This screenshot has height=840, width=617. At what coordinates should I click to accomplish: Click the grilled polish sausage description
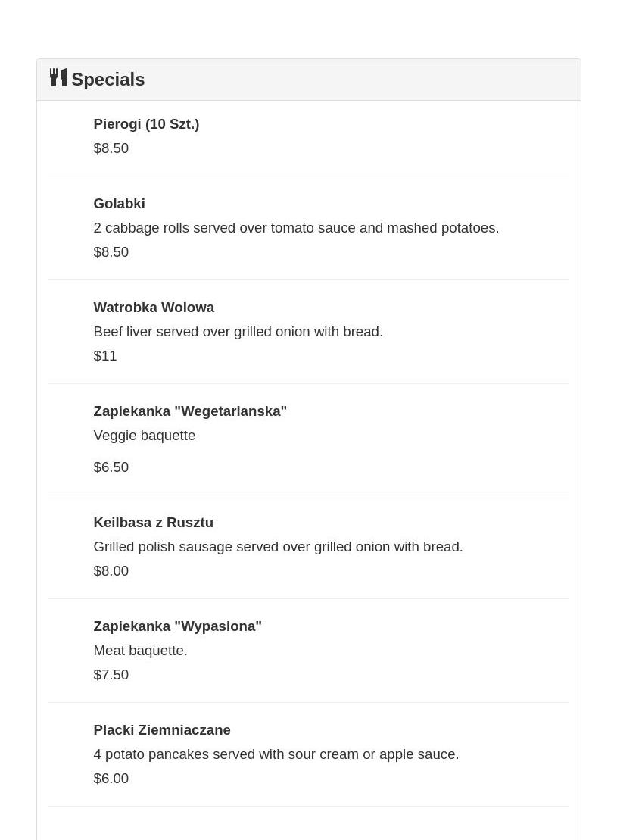[278, 547]
